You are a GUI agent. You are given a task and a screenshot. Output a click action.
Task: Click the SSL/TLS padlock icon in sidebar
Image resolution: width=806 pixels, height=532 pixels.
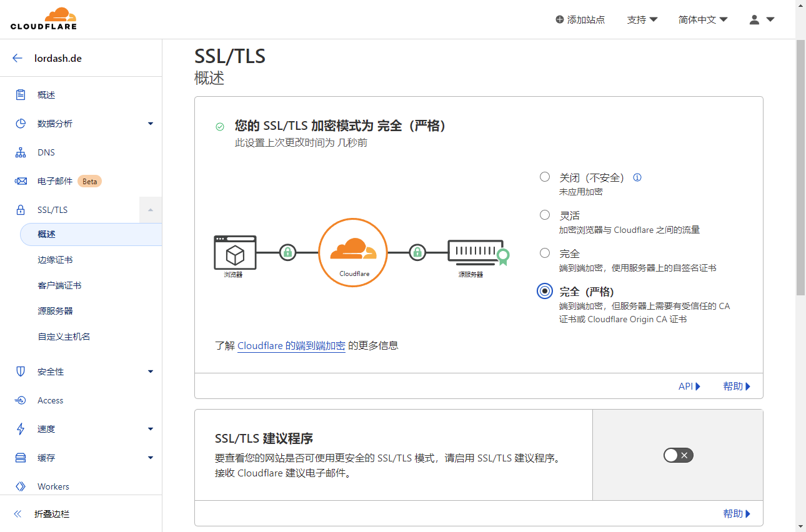click(21, 210)
